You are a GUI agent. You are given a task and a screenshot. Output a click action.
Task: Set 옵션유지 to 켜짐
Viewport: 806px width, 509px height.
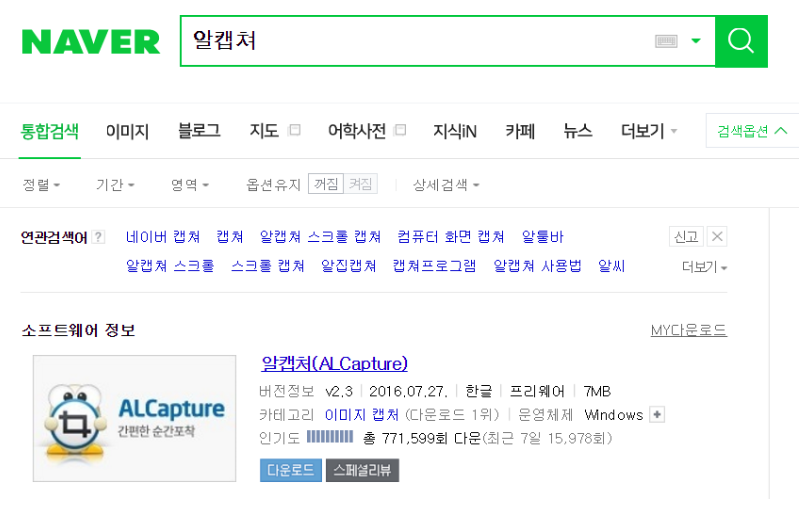pyautogui.click(x=363, y=185)
